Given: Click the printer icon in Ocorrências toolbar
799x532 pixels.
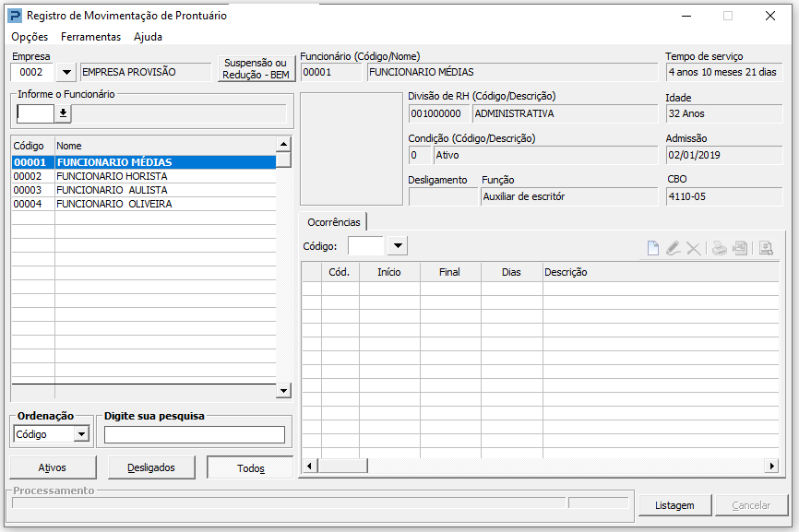Looking at the screenshot, I should 719,248.
